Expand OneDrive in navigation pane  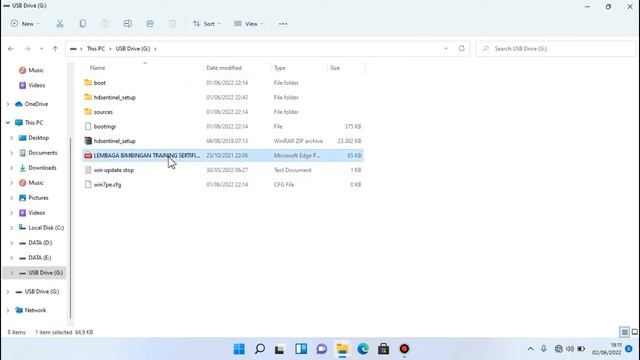[x=8, y=104]
